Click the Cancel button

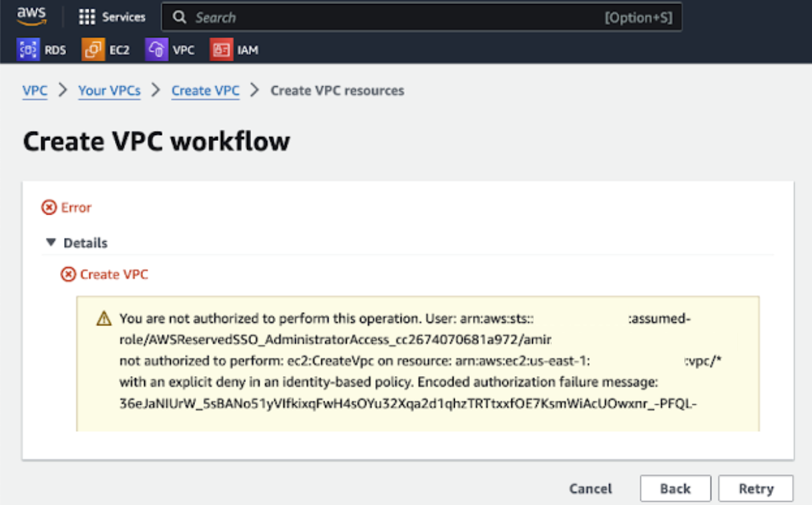pos(590,489)
